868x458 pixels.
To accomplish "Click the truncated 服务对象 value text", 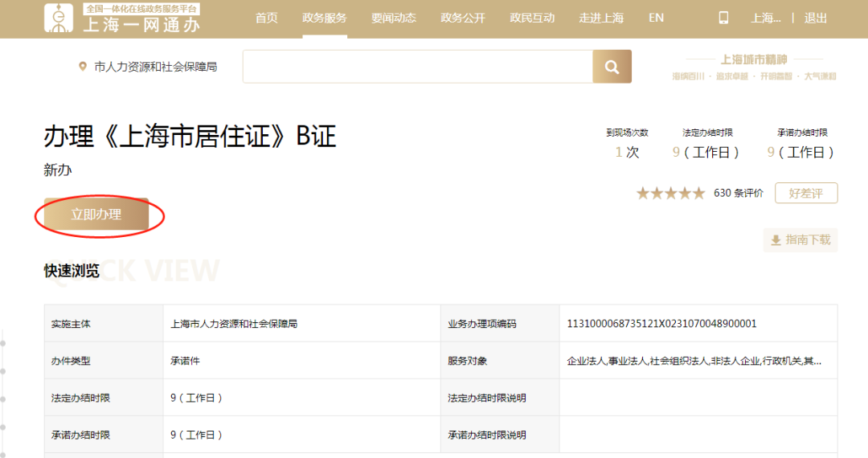I will pos(694,361).
